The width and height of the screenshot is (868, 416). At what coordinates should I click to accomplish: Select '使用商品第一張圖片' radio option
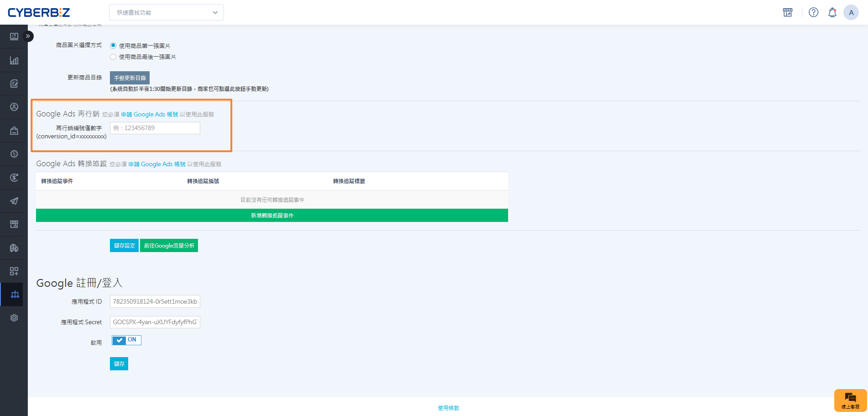(x=113, y=46)
